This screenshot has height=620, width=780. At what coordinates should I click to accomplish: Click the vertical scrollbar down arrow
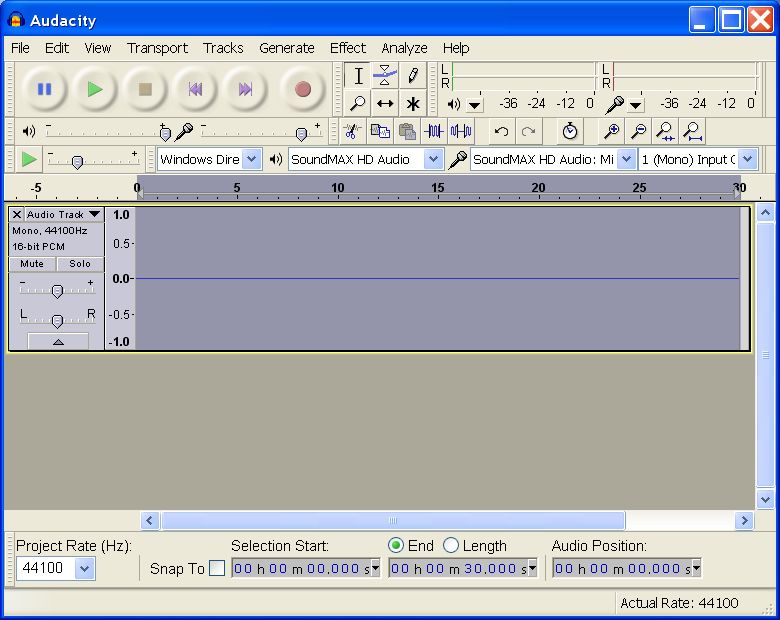[765, 499]
